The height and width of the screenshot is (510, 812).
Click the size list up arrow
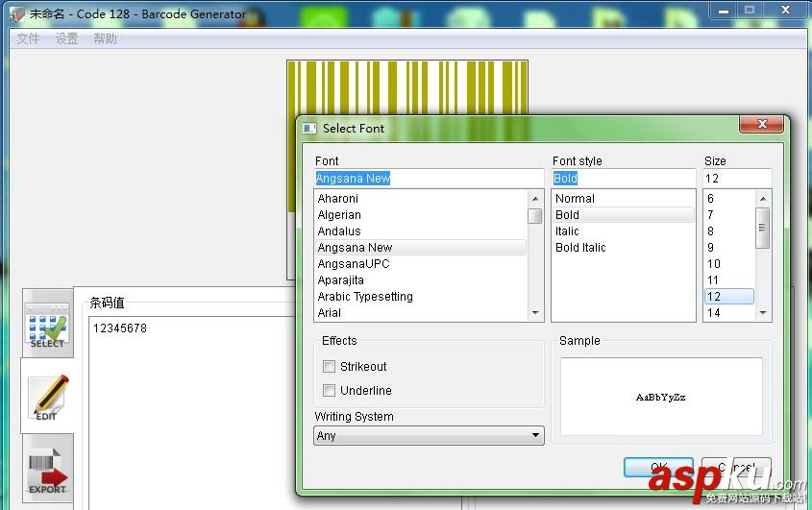click(x=763, y=198)
